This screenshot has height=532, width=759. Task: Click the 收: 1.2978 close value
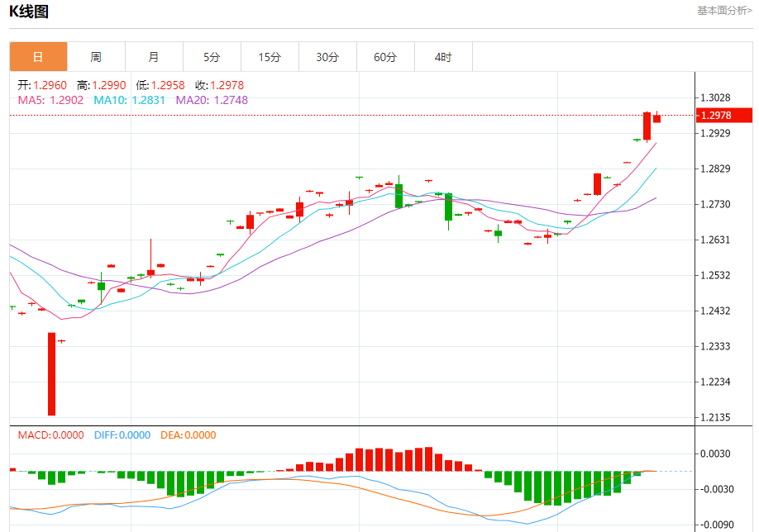[x=219, y=85]
